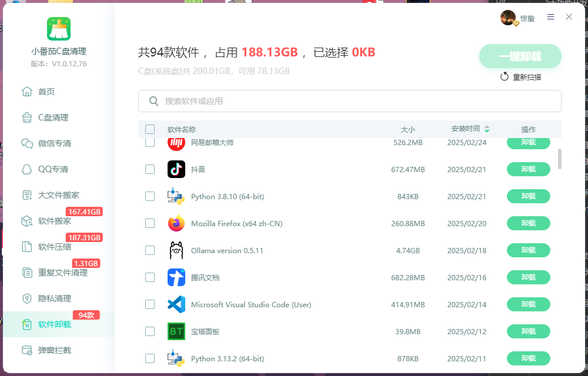
Task: Check the box for Mozilla Firefox
Action: [150, 223]
